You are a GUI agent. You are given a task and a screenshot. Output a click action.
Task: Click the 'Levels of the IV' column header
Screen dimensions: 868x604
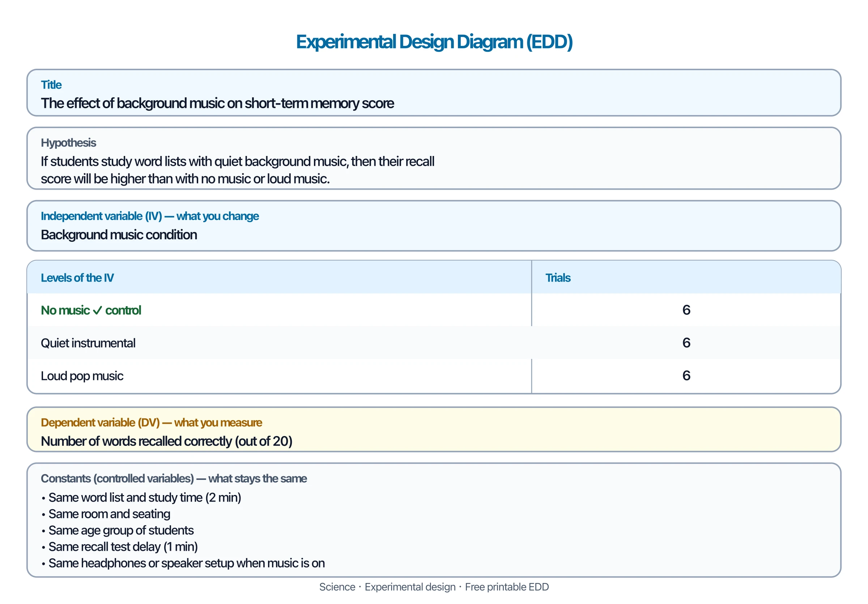(x=77, y=278)
